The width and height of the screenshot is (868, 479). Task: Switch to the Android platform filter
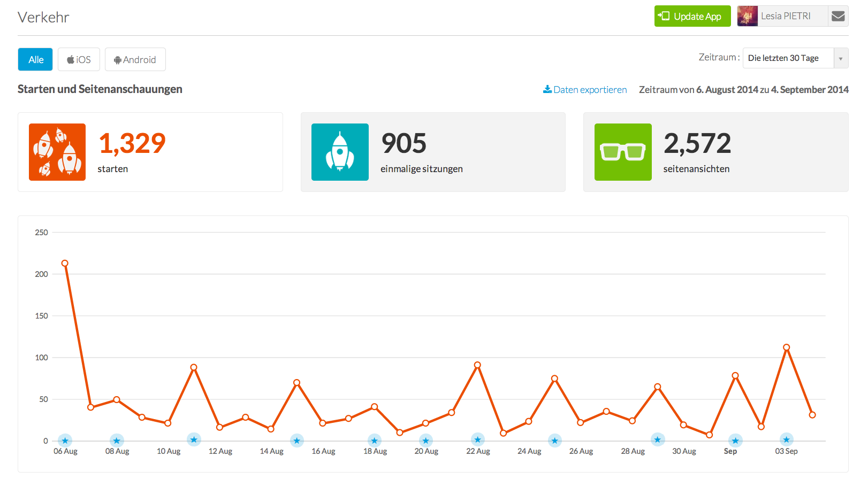(x=135, y=59)
